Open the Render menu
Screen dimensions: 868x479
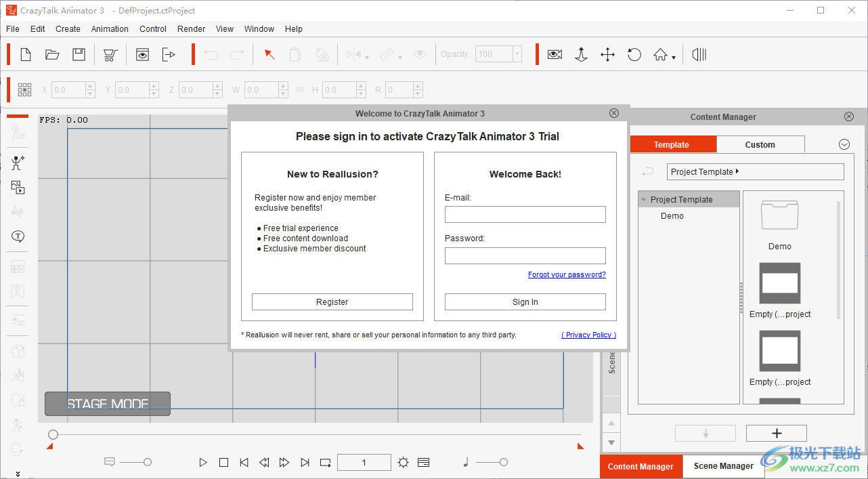192,29
